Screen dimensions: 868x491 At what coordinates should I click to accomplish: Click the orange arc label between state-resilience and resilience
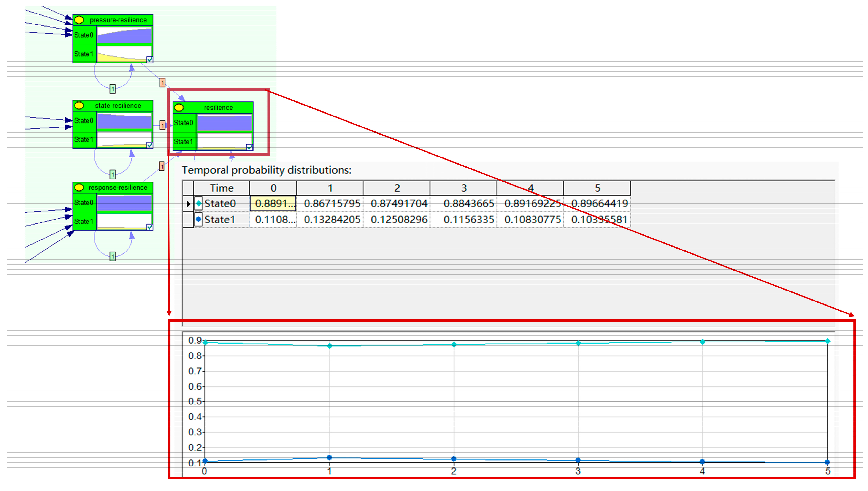tap(163, 125)
